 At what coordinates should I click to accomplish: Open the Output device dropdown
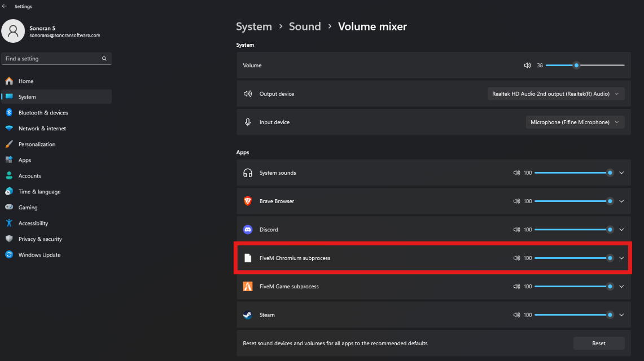(x=556, y=94)
